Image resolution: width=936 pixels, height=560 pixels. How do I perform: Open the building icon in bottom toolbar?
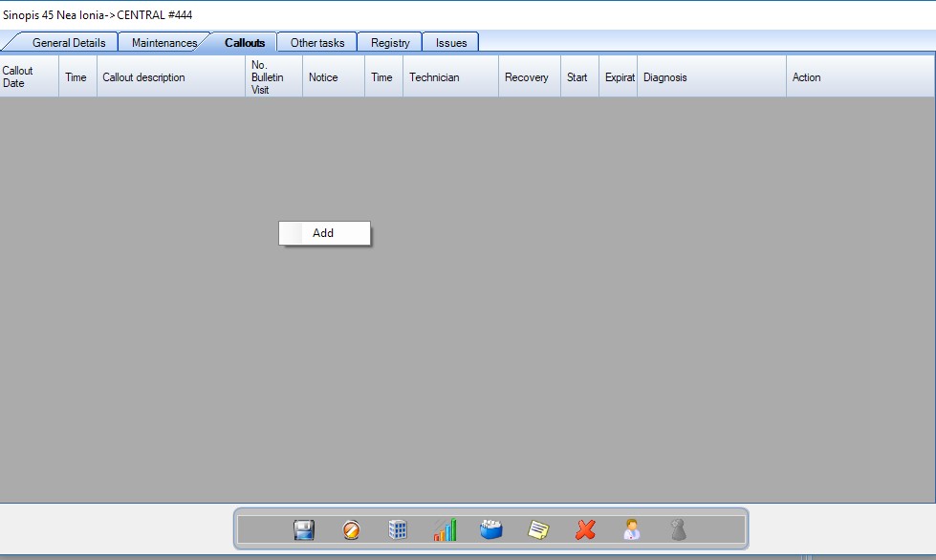398,529
